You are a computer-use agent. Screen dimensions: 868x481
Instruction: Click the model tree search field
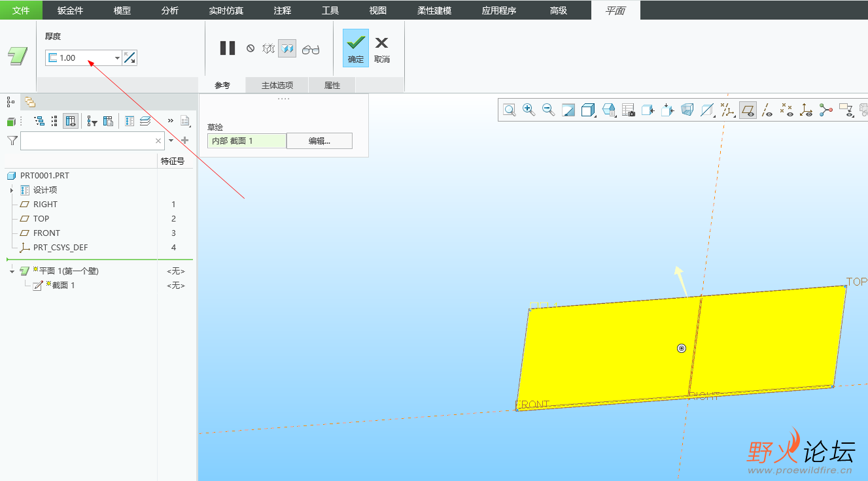click(x=92, y=141)
